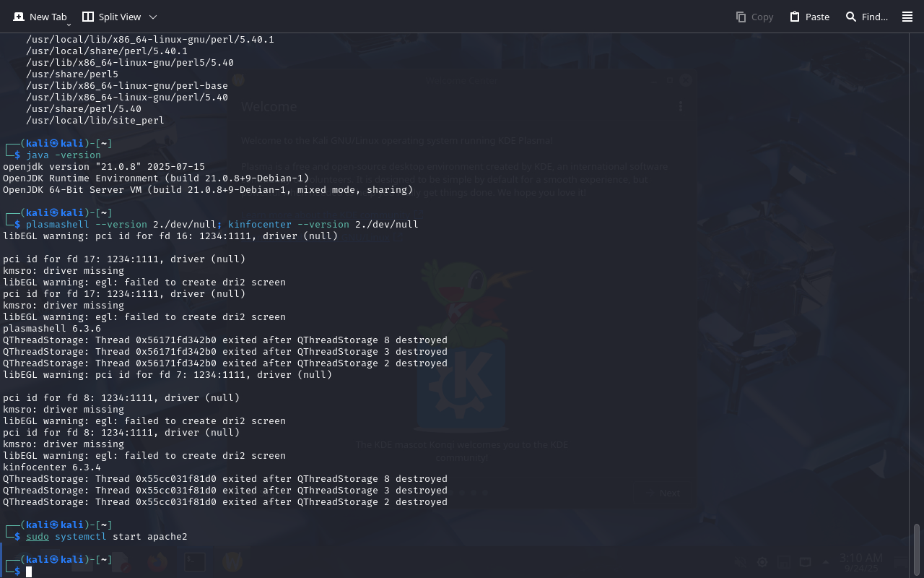Screen dimensions: 924x578
Task: Click the 'kinfocenter 6.3.4' output line
Action: click(x=52, y=467)
